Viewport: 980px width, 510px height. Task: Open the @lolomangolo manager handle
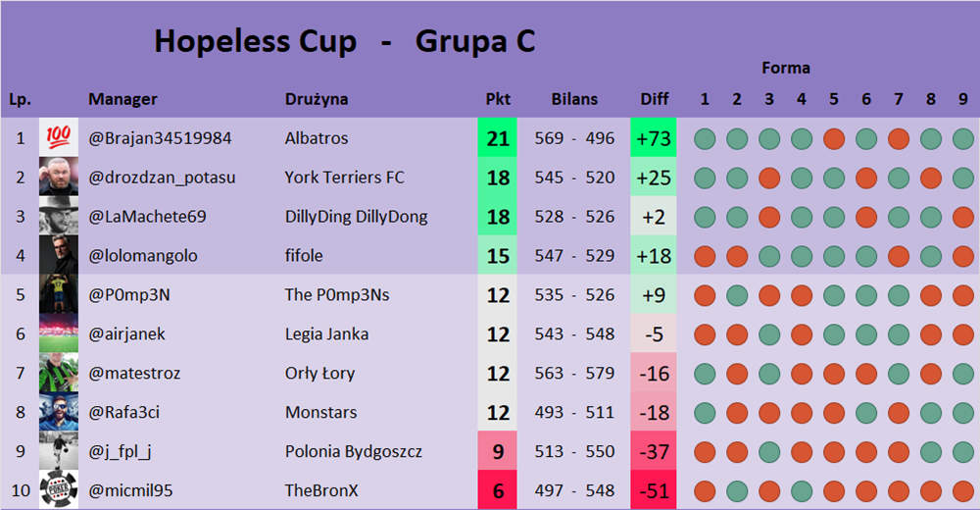pyautogui.click(x=143, y=256)
